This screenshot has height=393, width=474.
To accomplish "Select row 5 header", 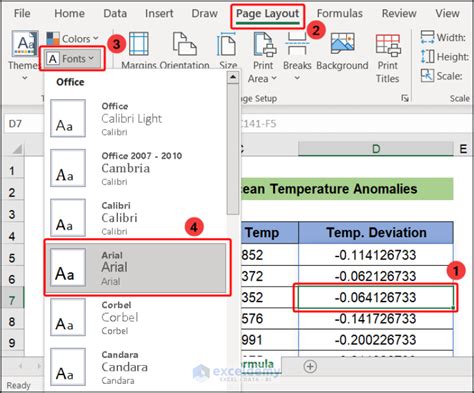I will 12,258.
